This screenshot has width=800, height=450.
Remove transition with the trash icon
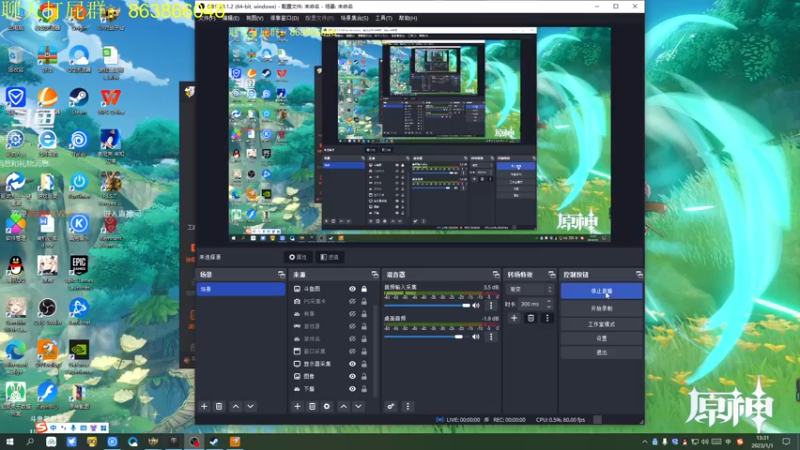coord(531,318)
